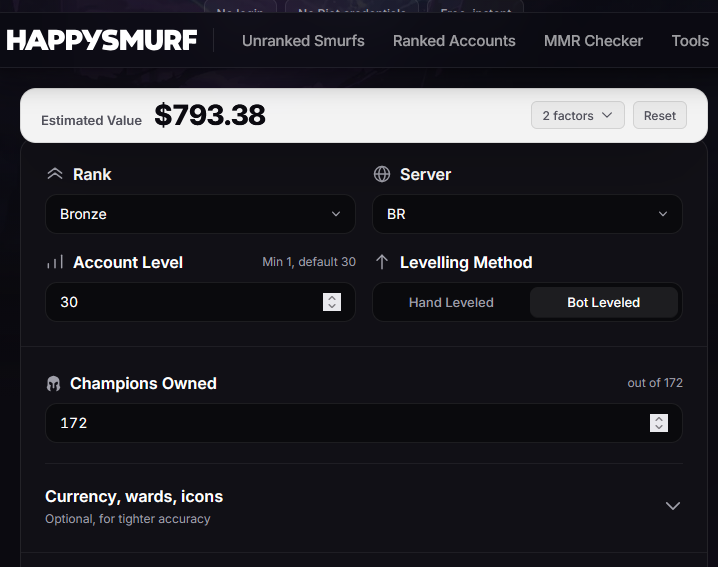Click the Rank double-chevron icon
This screenshot has width=718, height=567.
[x=55, y=174]
